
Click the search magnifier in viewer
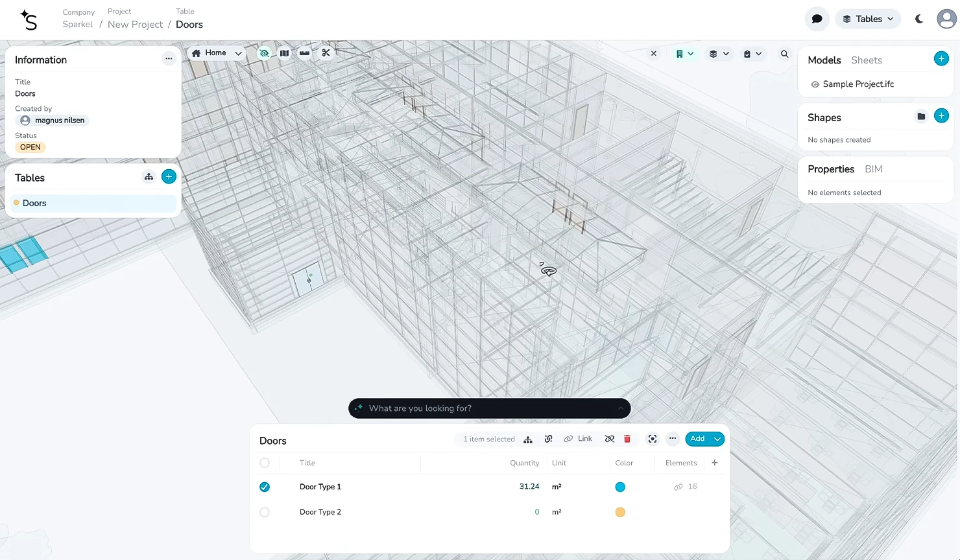click(x=784, y=54)
